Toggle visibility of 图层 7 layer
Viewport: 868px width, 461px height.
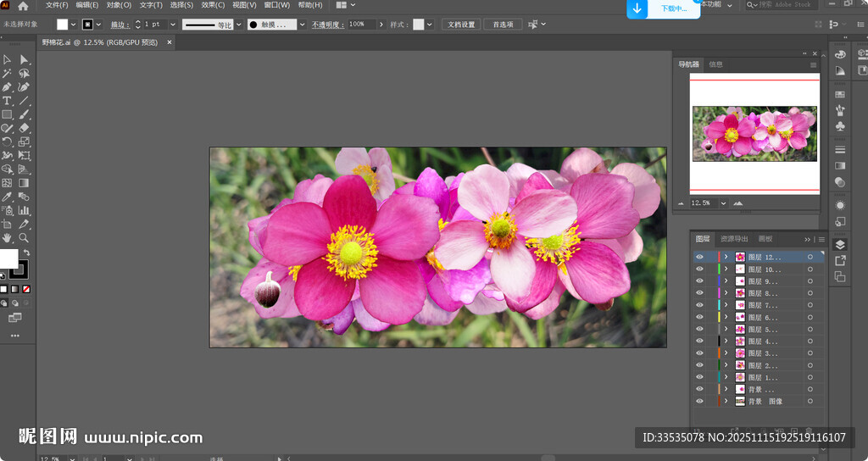coord(699,305)
